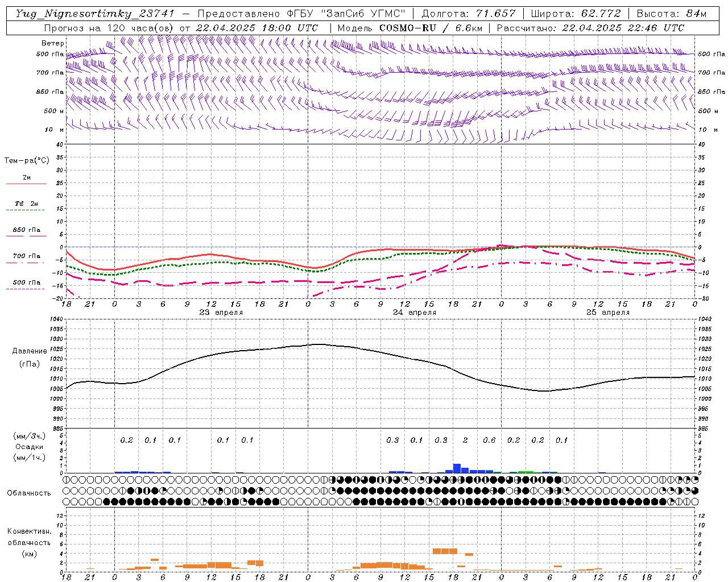This screenshot has width=728, height=582.
Task: Click the "(мм/3ч.)" unit label
Action: [29, 436]
